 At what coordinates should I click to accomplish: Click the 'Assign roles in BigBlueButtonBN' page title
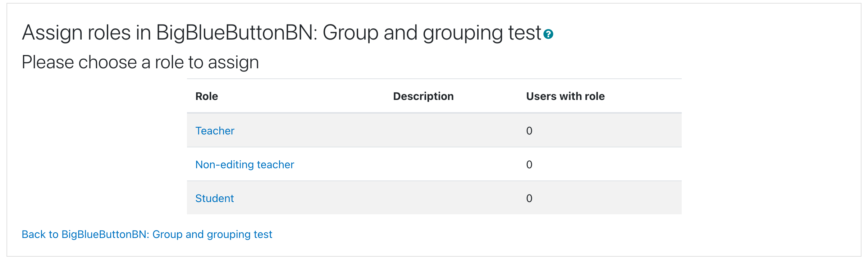(x=282, y=33)
